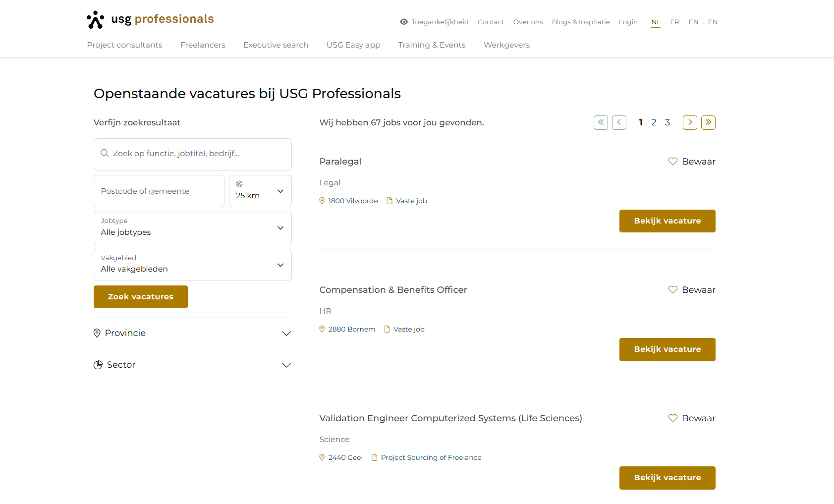Expand the Sector filter section

[286, 365]
